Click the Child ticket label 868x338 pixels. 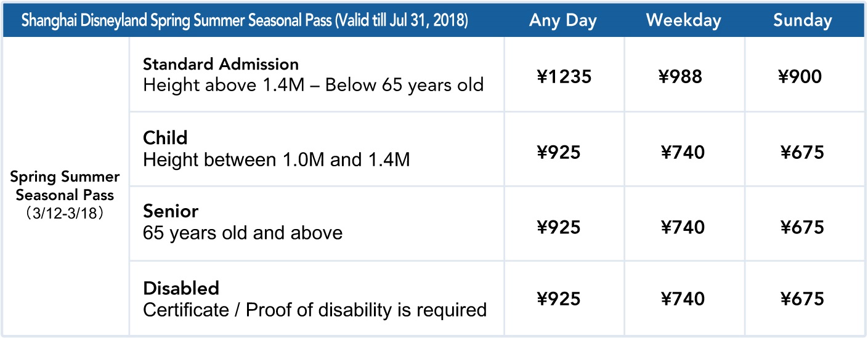pyautogui.click(x=165, y=137)
